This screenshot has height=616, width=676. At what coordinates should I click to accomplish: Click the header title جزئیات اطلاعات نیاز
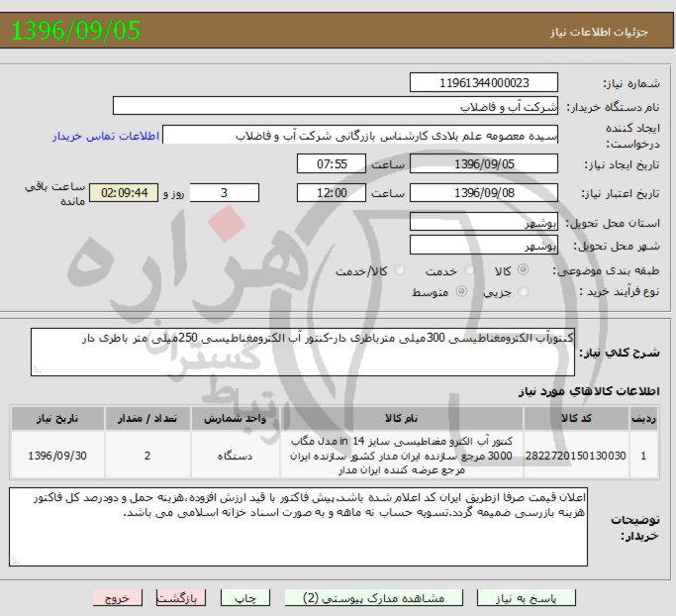pos(599,33)
